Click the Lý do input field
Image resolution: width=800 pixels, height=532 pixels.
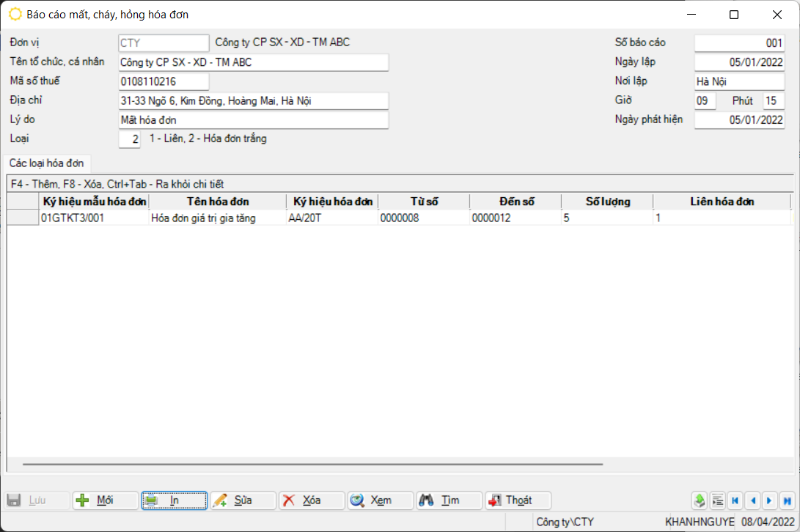253,120
